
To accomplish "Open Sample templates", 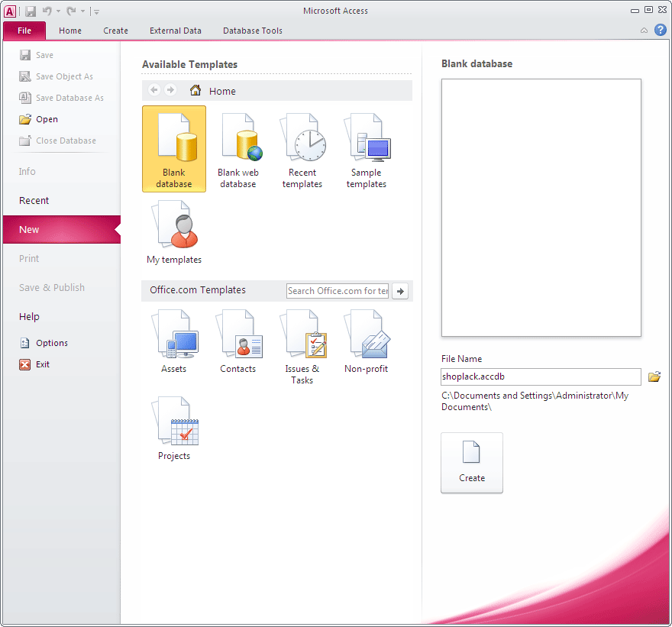I will (x=367, y=149).
